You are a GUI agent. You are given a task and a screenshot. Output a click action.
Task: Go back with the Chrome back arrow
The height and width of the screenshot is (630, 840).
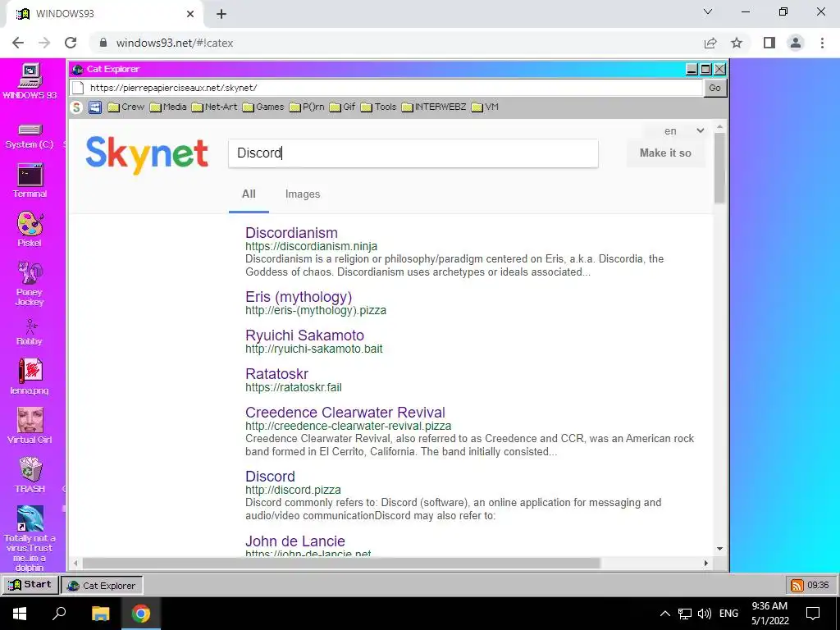tap(18, 43)
